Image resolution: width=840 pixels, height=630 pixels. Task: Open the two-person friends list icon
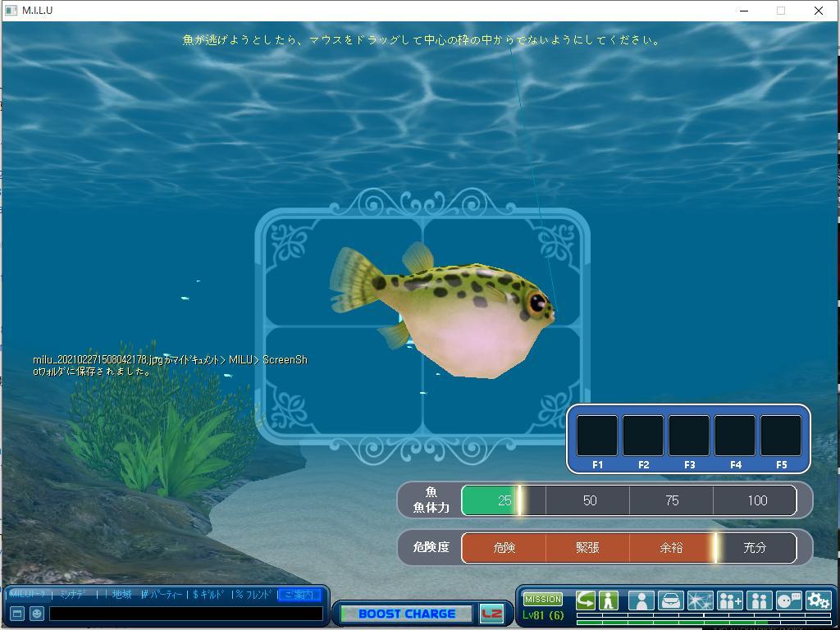(759, 601)
